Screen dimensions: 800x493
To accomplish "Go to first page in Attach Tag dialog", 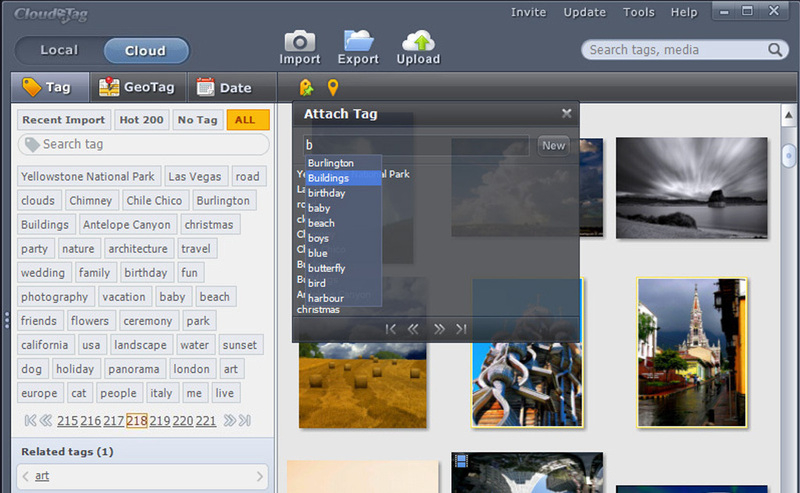I will [x=391, y=329].
